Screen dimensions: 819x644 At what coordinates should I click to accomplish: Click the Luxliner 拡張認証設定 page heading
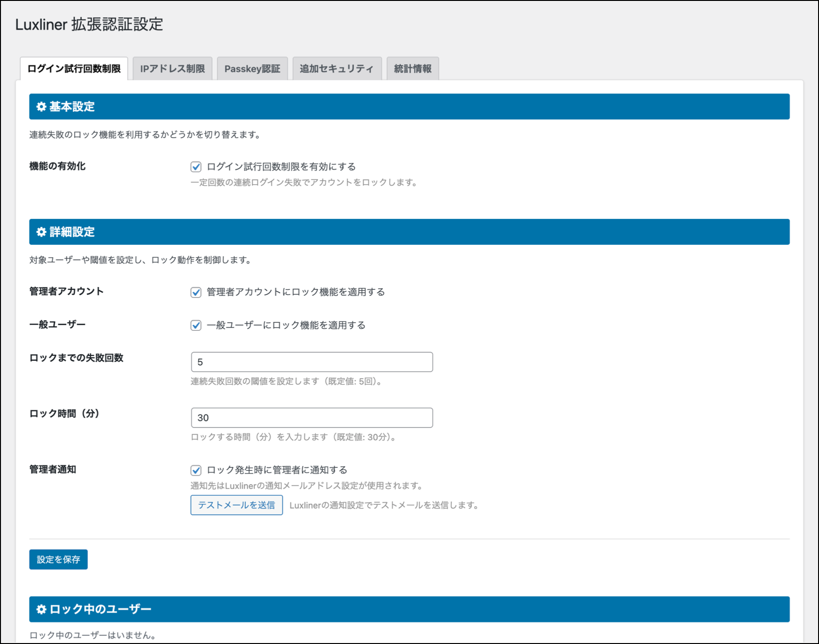click(x=89, y=24)
